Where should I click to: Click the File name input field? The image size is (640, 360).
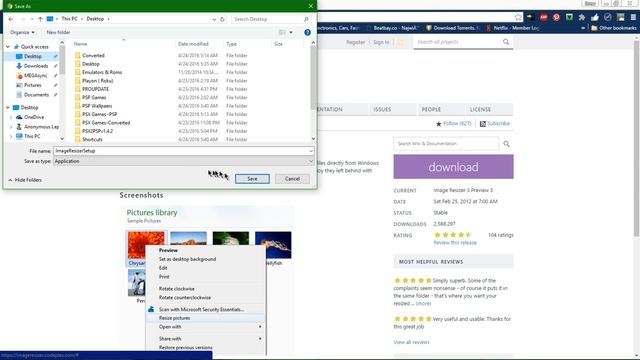click(x=181, y=151)
